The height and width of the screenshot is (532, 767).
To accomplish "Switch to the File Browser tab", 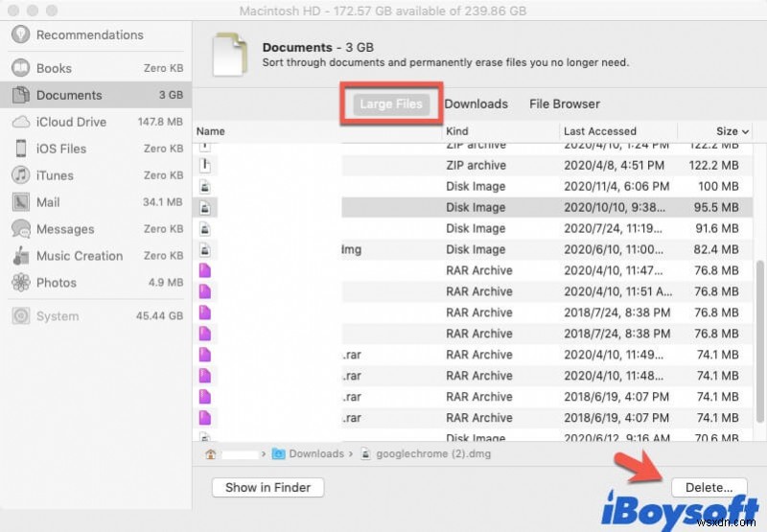I will [x=565, y=104].
